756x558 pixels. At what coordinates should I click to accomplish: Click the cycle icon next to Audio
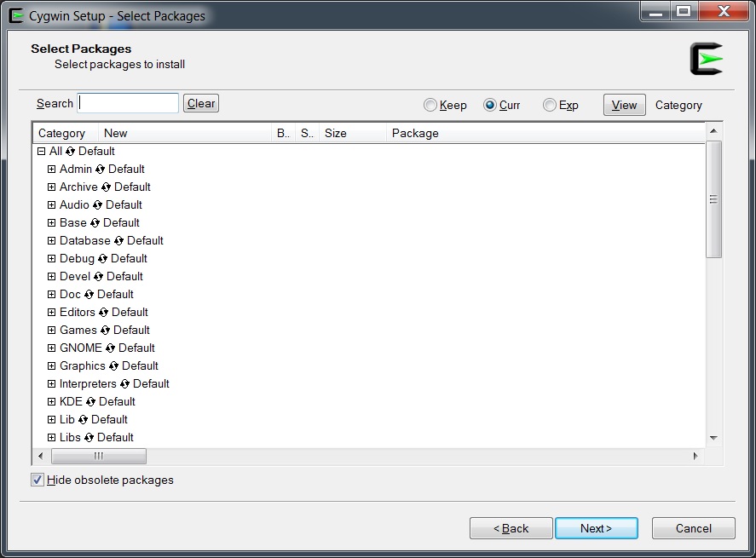tap(97, 204)
